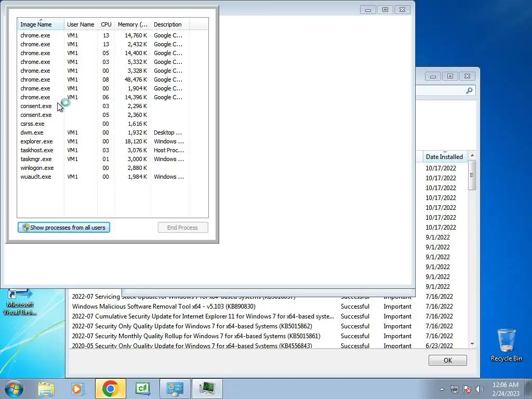Select the explorer.exe process row
Image resolution: width=532 pixels, height=399 pixels.
[113, 141]
